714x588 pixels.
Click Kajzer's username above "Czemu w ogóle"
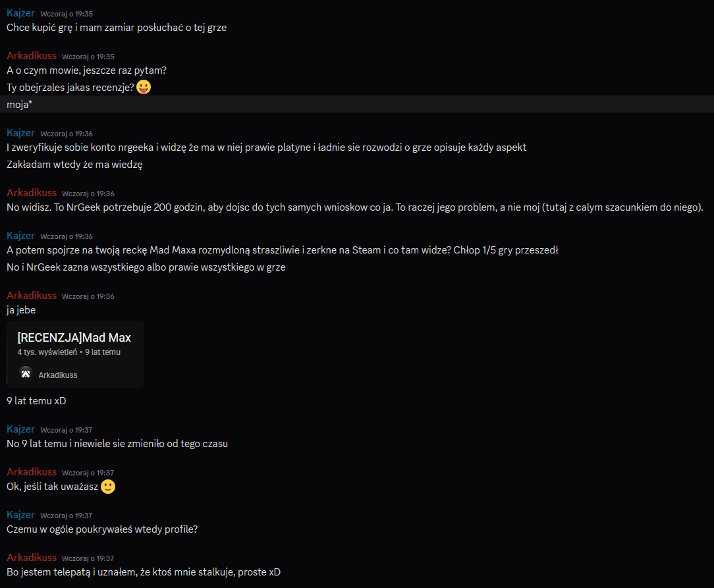point(20,515)
